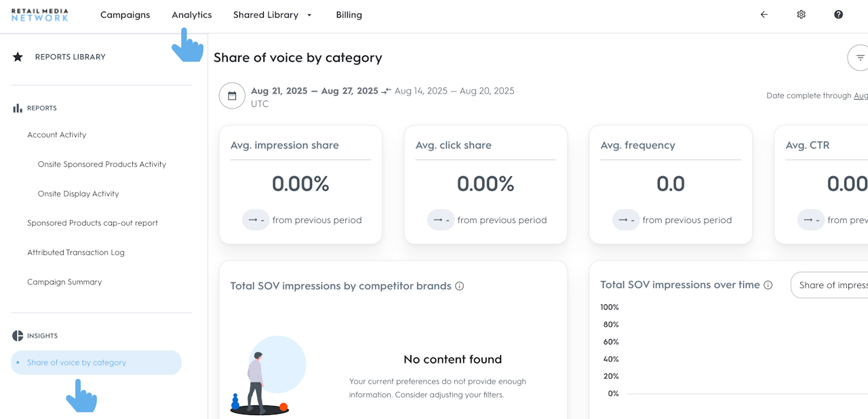The image size is (868, 419).
Task: Open the help question mark icon
Action: click(x=839, y=15)
